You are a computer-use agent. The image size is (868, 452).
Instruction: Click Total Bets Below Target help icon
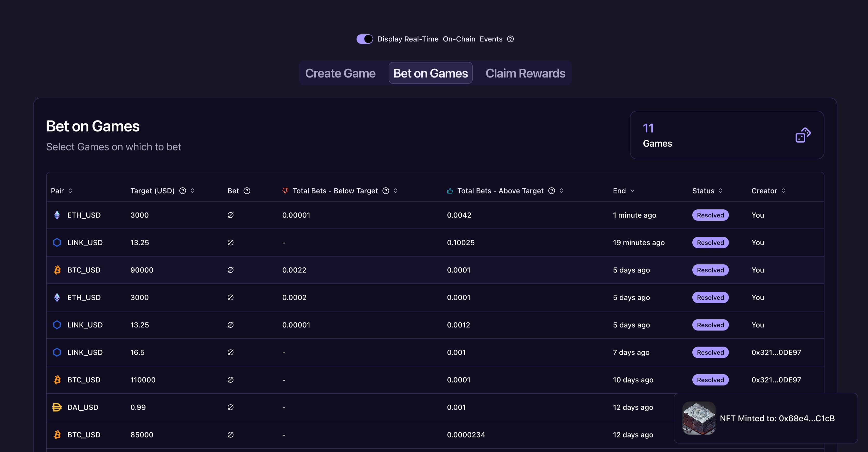pos(386,191)
